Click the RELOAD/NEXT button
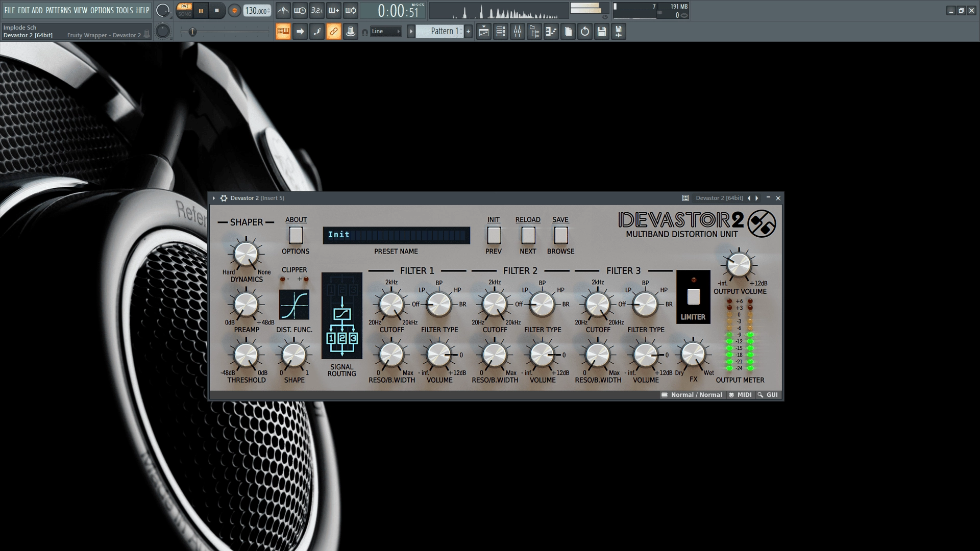 coord(528,236)
